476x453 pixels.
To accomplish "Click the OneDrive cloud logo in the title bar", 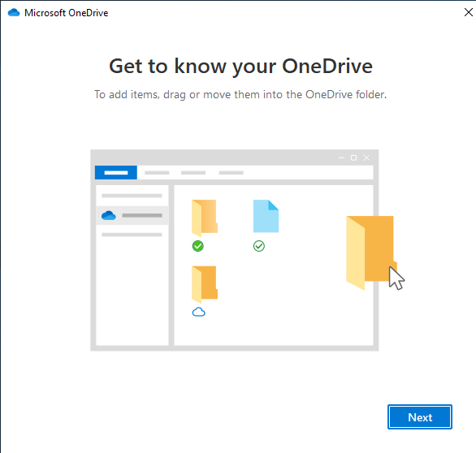I will (14, 12).
